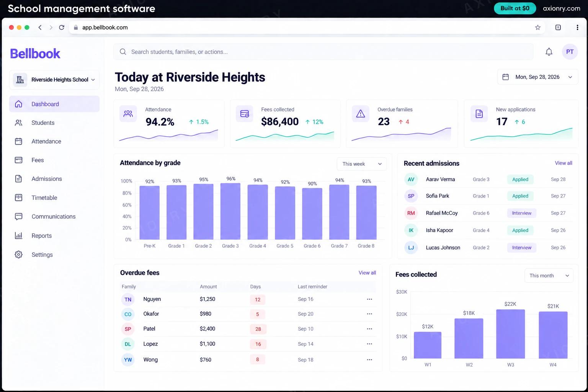
Task: Open Timetable in the sidebar
Action: (54, 198)
